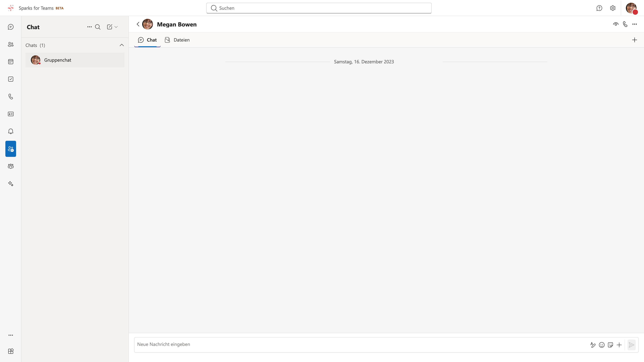This screenshot has width=644, height=362.
Task: Click the Samstag, 16. Dezember 2023 date label
Action: click(x=364, y=62)
